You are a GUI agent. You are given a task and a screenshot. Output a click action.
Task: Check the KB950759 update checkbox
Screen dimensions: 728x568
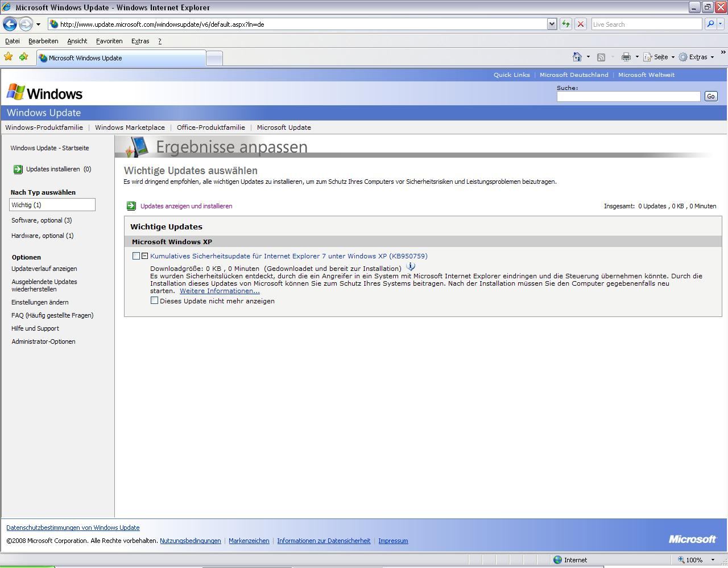pyautogui.click(x=136, y=256)
